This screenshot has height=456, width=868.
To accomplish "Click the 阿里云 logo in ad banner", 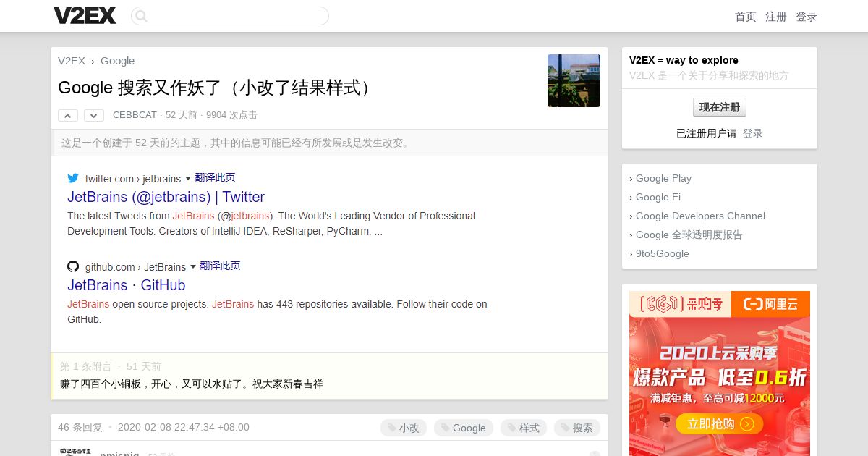I will tap(770, 304).
